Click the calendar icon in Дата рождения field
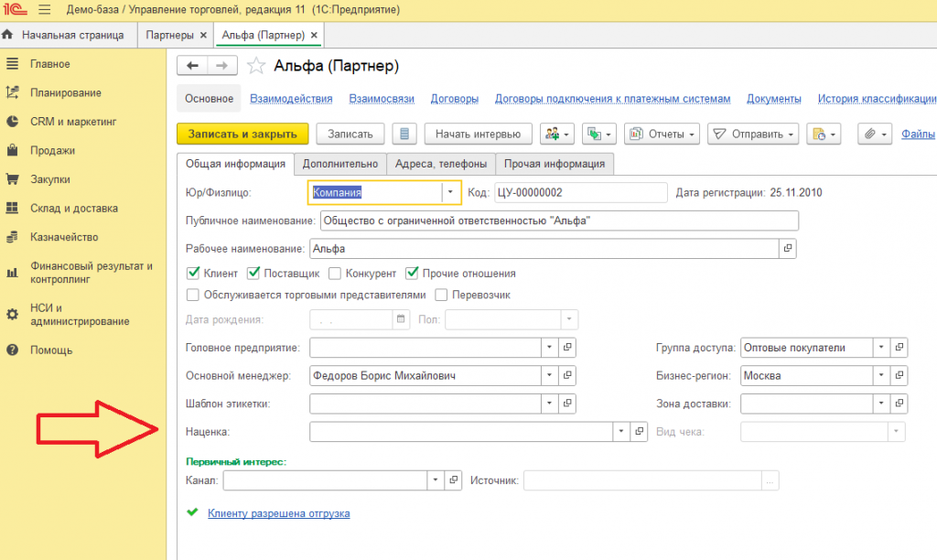This screenshot has width=937, height=560. click(400, 319)
